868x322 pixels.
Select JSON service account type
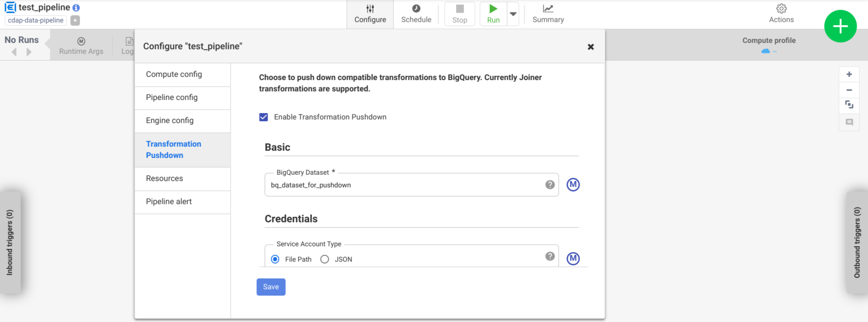[324, 259]
